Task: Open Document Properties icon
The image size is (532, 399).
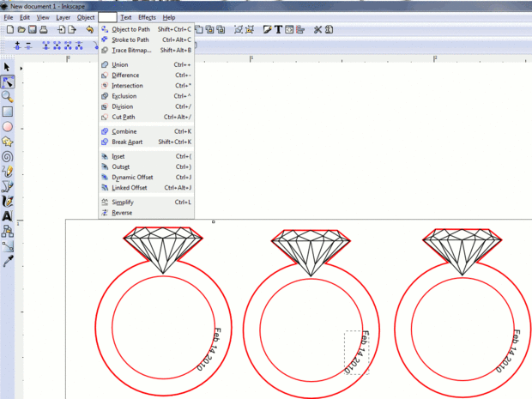Action: (329, 29)
